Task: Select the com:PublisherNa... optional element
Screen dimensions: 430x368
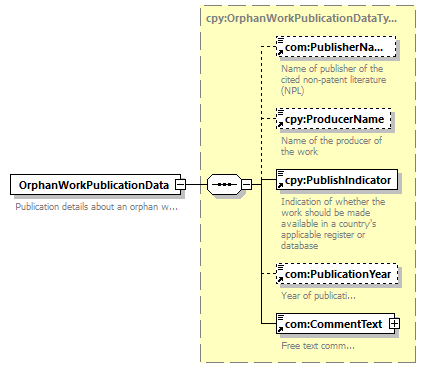Action: coord(336,47)
